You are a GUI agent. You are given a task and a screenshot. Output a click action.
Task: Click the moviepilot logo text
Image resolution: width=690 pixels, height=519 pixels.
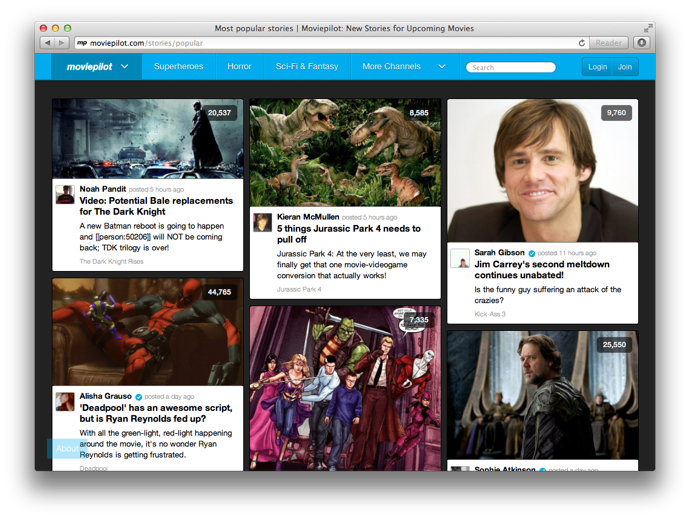pos(89,66)
